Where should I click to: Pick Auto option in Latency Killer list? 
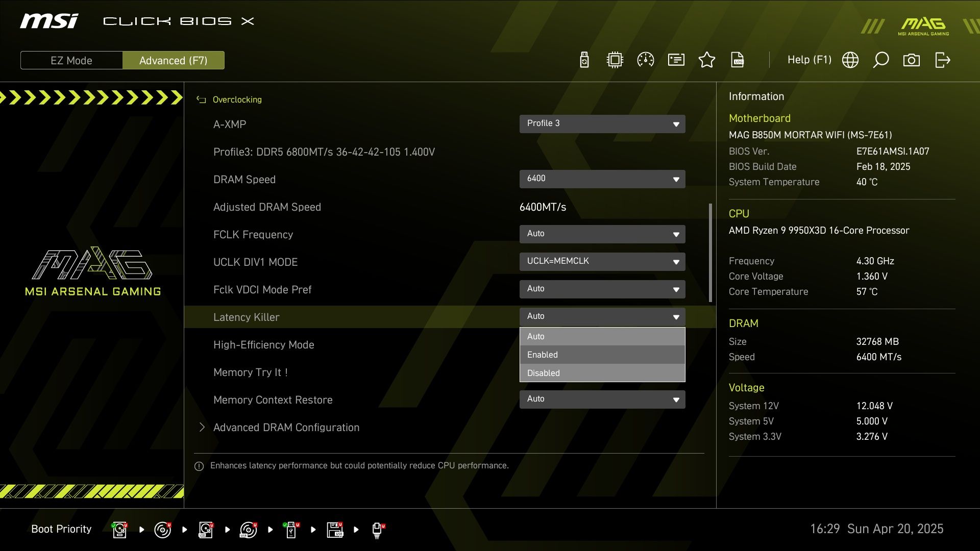pyautogui.click(x=602, y=336)
